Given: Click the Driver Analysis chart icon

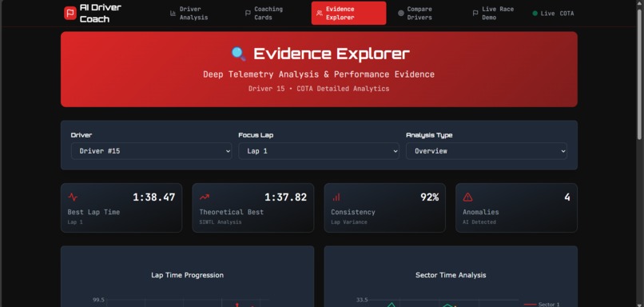Looking at the screenshot, I should click(173, 13).
